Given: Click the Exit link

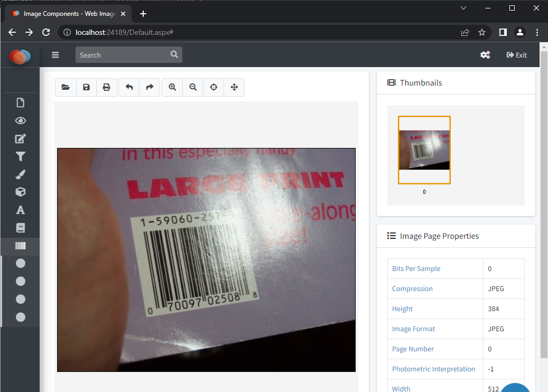Looking at the screenshot, I should pyautogui.click(x=516, y=55).
